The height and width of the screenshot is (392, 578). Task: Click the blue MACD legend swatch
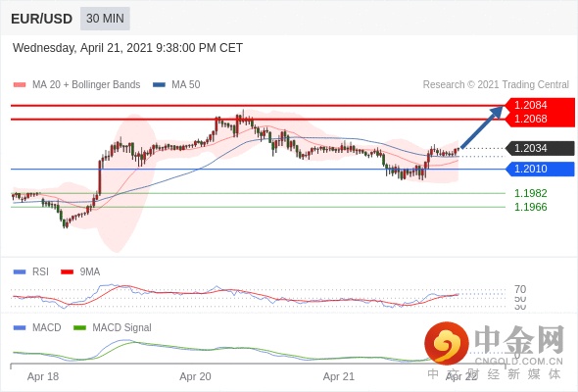pyautogui.click(x=20, y=328)
